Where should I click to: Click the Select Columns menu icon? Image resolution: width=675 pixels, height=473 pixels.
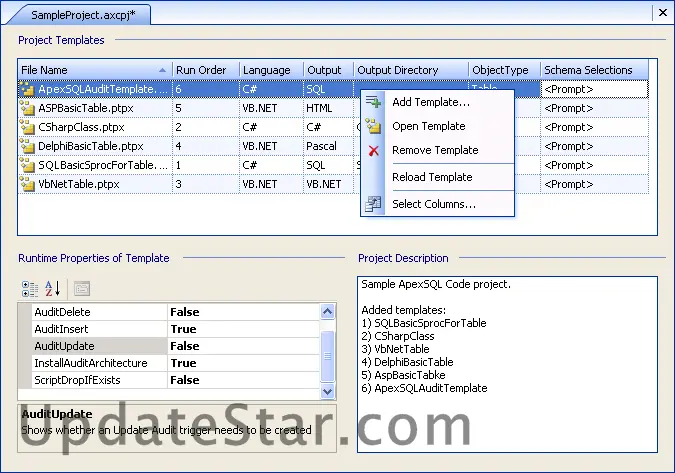tap(373, 204)
